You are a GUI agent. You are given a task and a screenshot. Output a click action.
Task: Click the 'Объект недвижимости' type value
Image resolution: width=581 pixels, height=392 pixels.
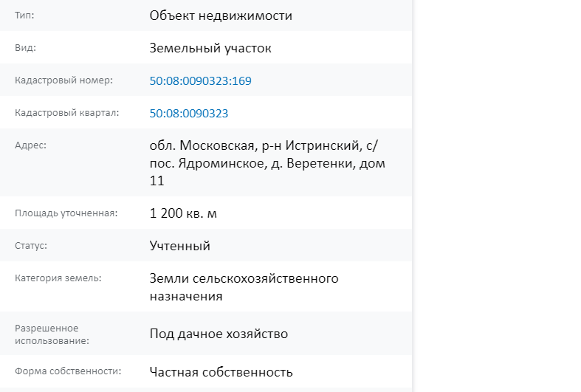(x=221, y=16)
